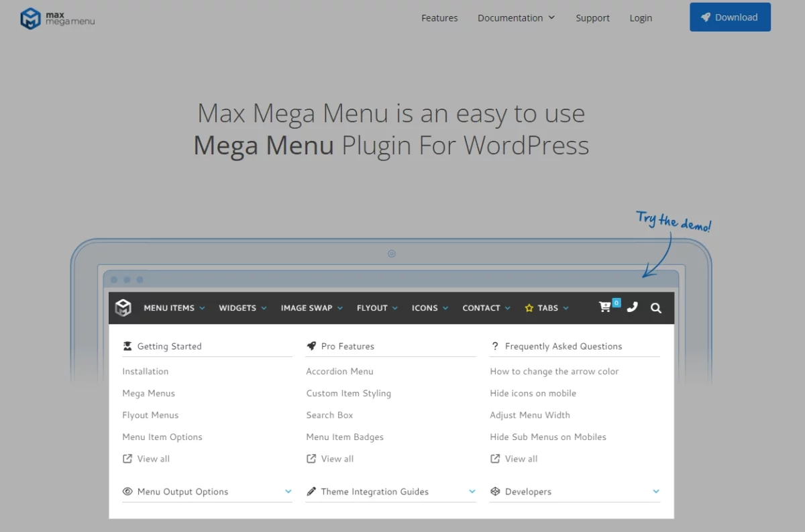Open the Mega Menus link
The height and width of the screenshot is (532, 805).
(148, 393)
